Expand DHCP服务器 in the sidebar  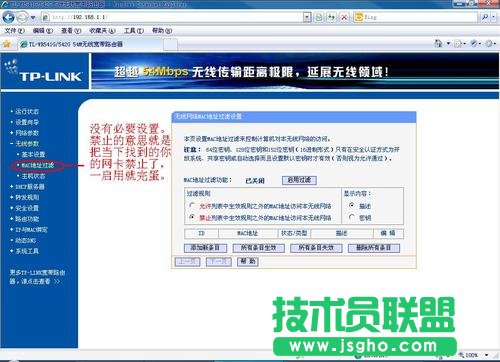(x=30, y=187)
